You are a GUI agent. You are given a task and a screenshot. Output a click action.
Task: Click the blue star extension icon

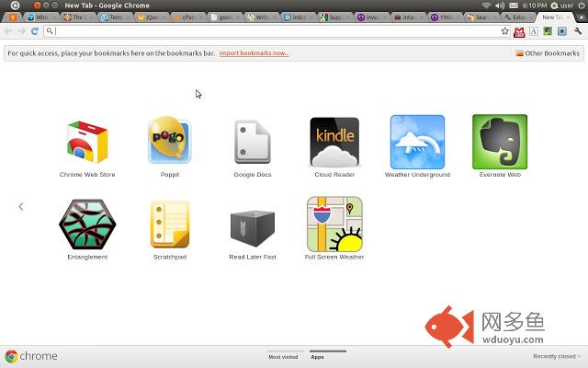(561, 31)
